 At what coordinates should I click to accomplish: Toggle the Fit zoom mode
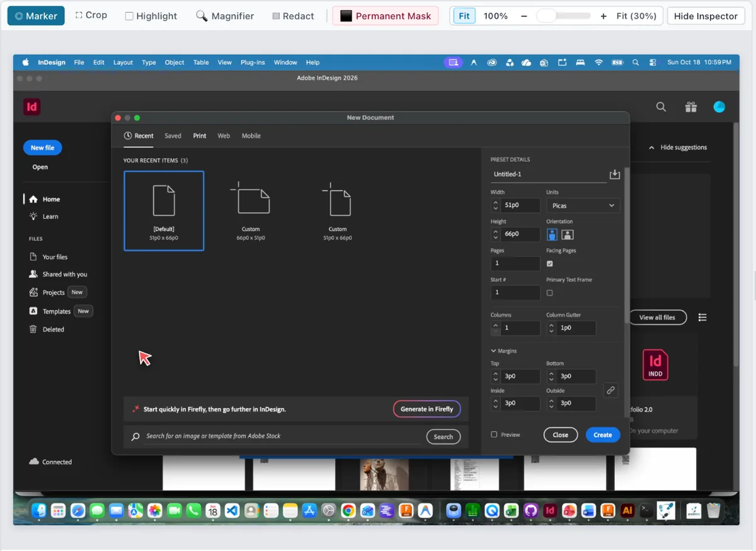point(464,16)
